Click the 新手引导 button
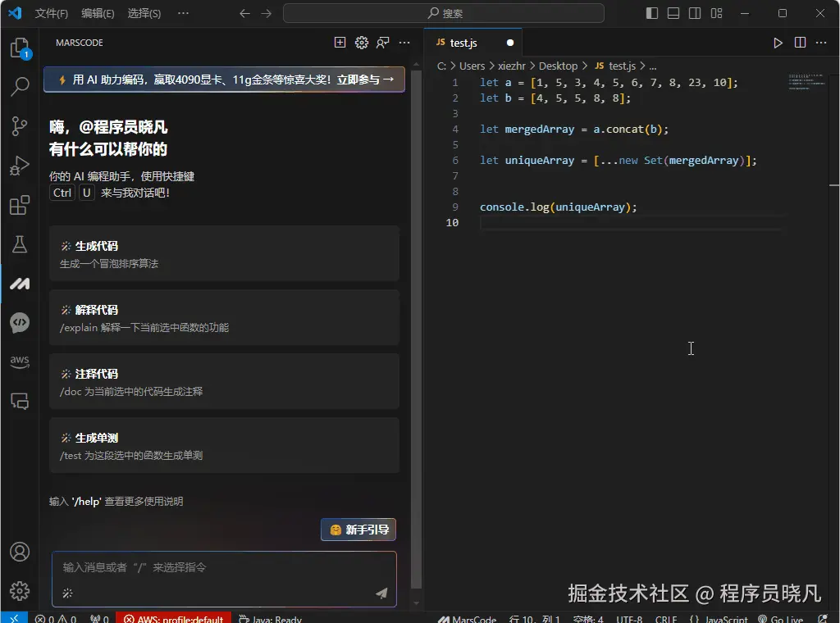 [x=358, y=530]
